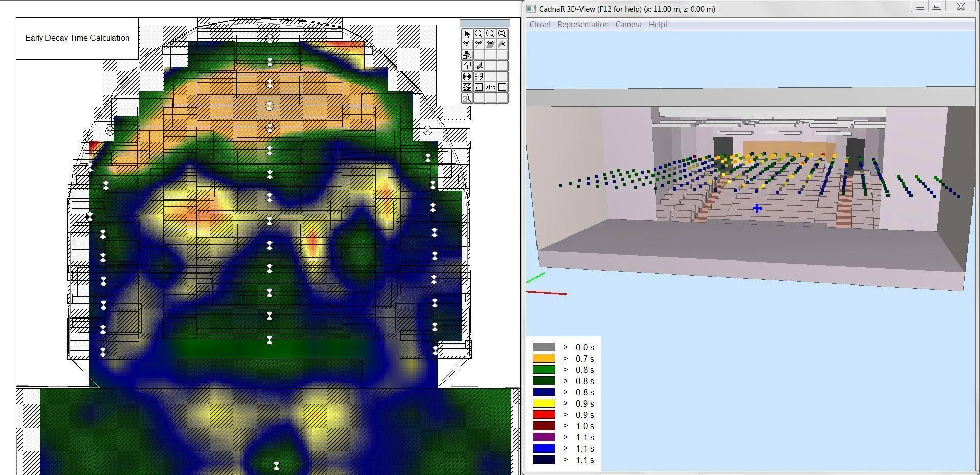Screen dimensions: 980x475
Task: Activate the zoom in magnifier tool
Action: pyautogui.click(x=478, y=34)
